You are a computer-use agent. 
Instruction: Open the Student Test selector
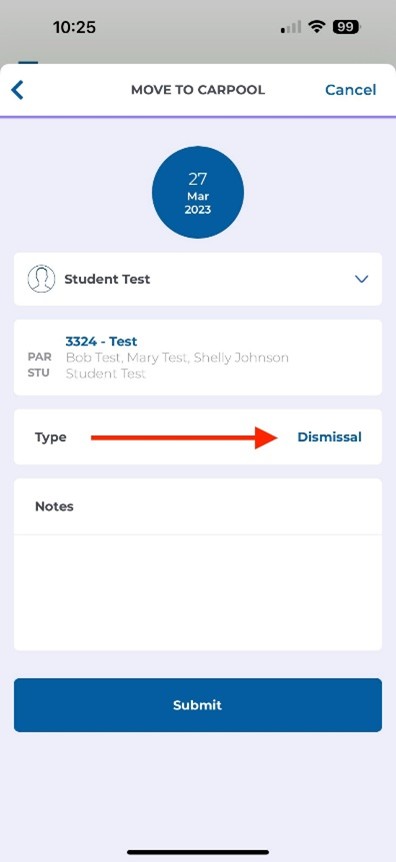[x=198, y=279]
